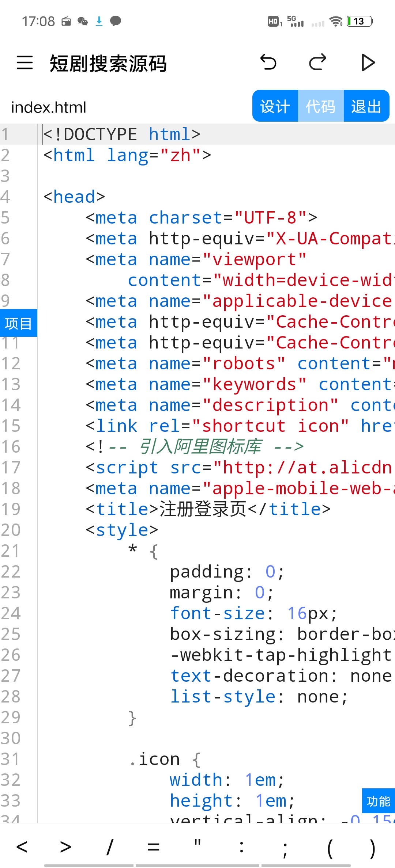
Task: Redo the last edit
Action: [317, 62]
